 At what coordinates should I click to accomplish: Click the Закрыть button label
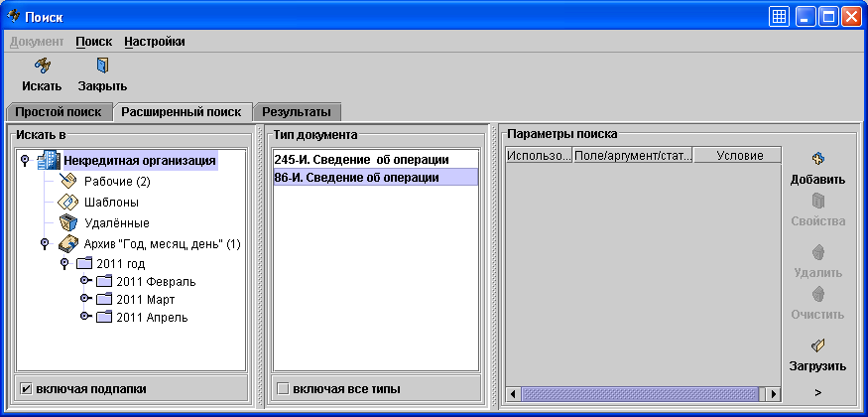102,86
